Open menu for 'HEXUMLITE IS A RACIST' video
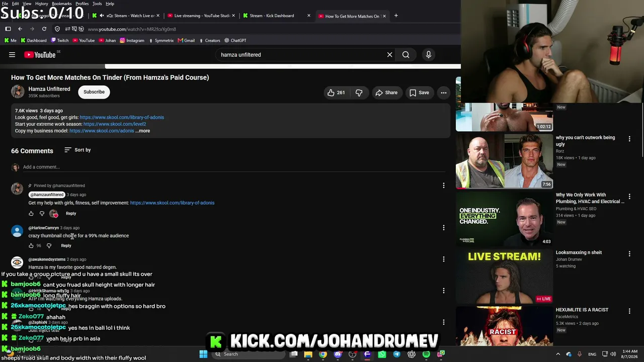Image resolution: width=644 pixels, height=362 pixels. (629, 311)
